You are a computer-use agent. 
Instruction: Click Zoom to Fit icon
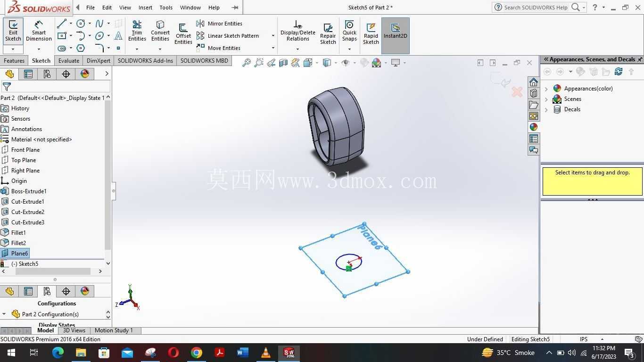246,63
